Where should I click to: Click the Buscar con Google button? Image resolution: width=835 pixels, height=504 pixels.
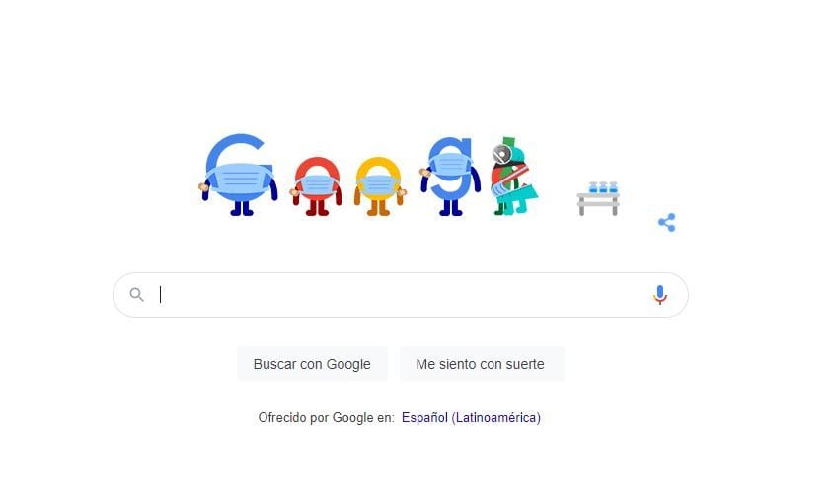pyautogui.click(x=312, y=364)
